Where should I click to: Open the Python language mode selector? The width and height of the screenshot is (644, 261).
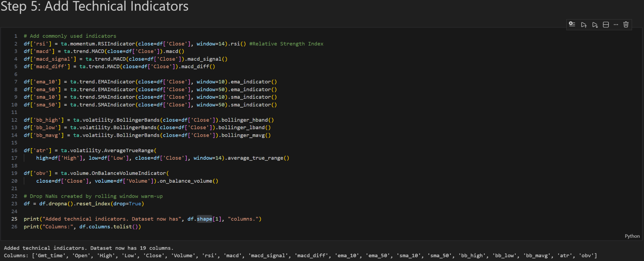pos(632,236)
